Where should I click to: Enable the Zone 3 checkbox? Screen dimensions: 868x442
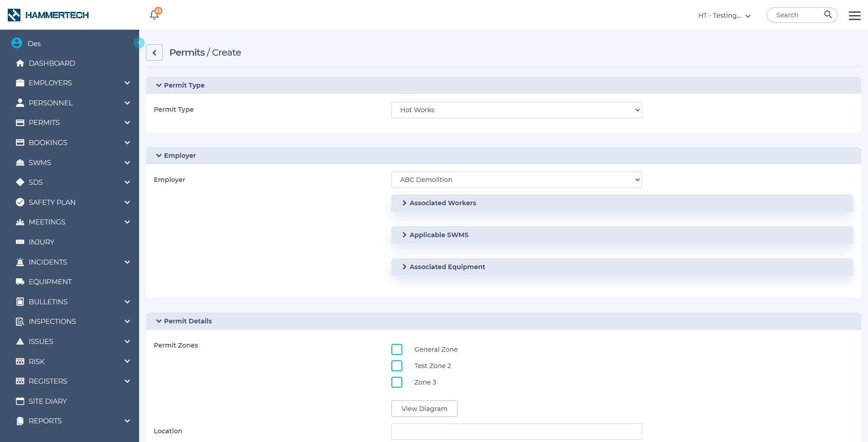tap(397, 382)
